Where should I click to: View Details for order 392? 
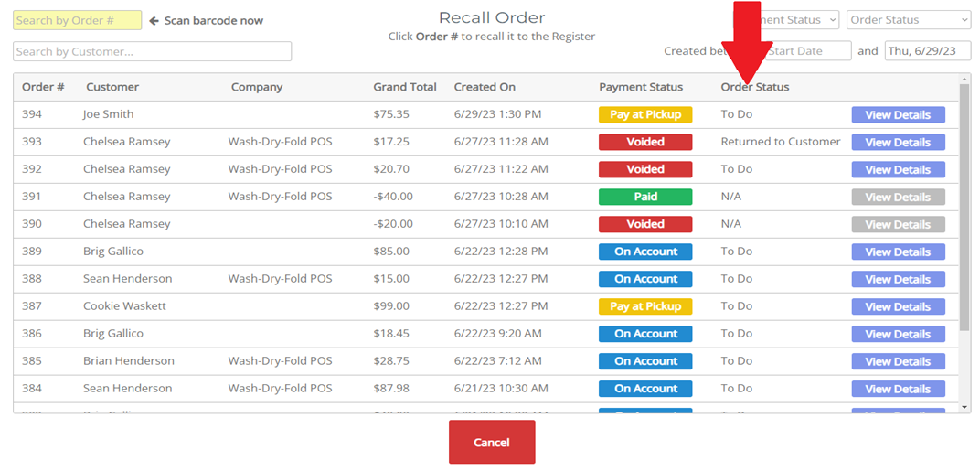[898, 170]
